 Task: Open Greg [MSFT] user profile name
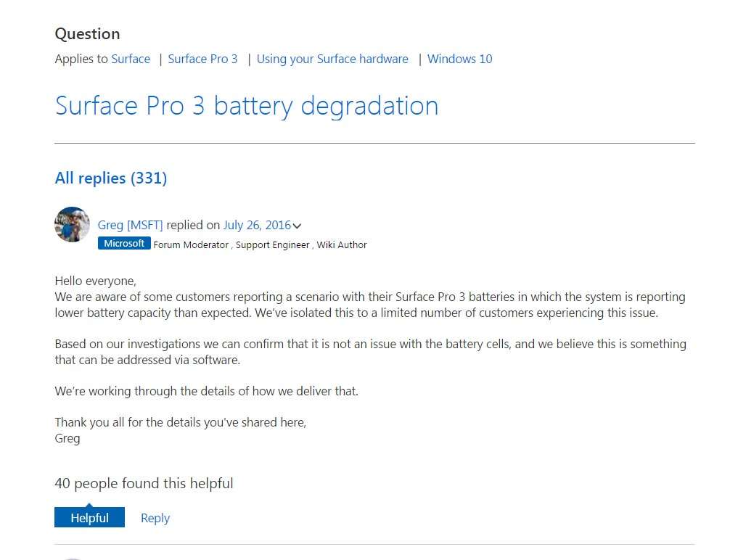point(131,225)
